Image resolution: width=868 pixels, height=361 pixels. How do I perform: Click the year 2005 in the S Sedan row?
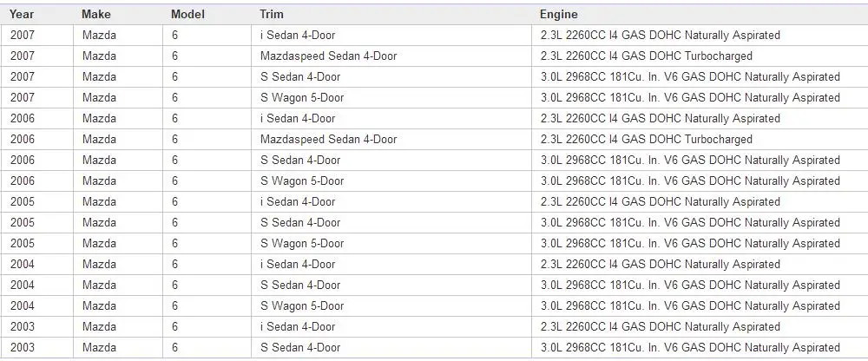point(23,222)
